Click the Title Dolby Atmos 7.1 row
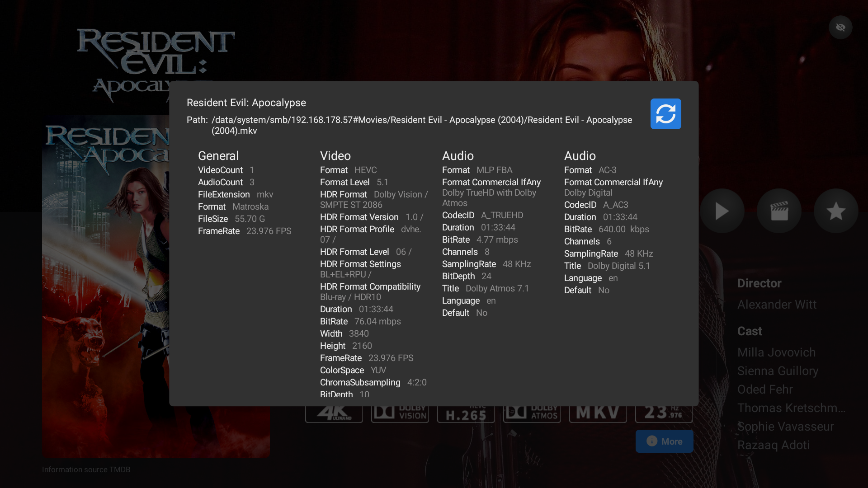 pyautogui.click(x=486, y=288)
